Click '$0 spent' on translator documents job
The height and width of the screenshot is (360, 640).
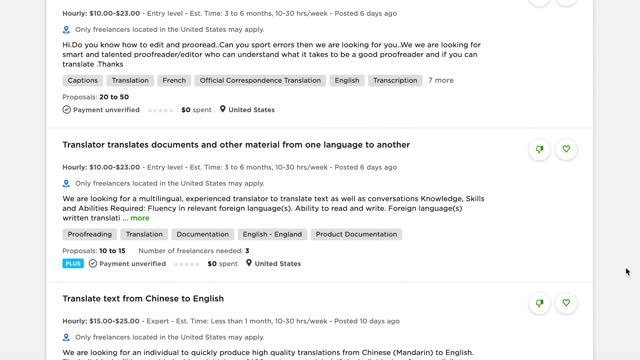point(222,264)
